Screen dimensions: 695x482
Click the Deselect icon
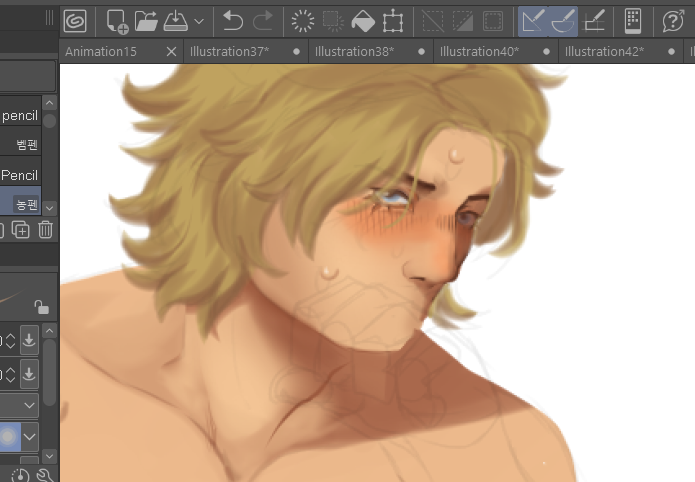pos(433,21)
